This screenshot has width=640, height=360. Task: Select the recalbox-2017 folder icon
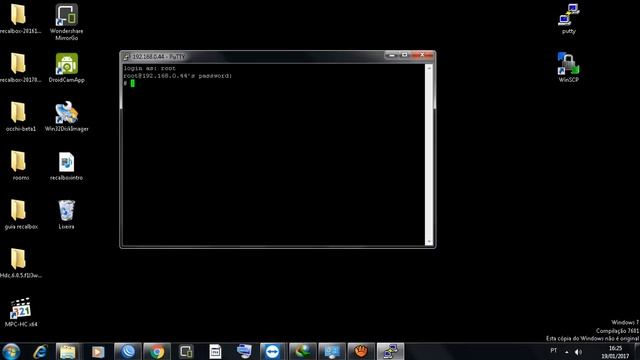point(20,68)
